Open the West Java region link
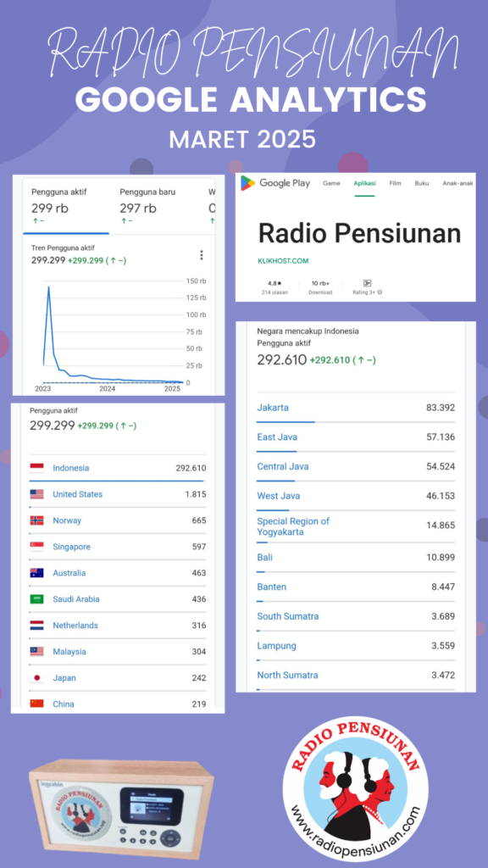 point(278,496)
